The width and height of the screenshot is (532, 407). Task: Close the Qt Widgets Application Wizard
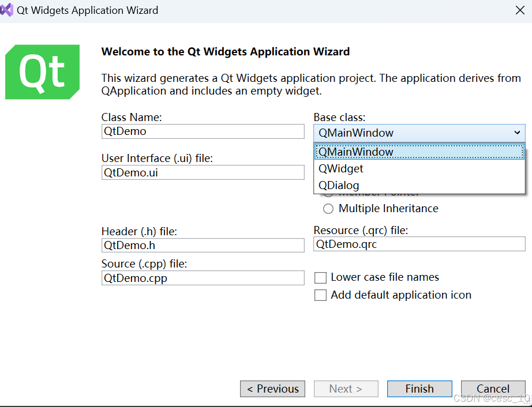pos(520,10)
